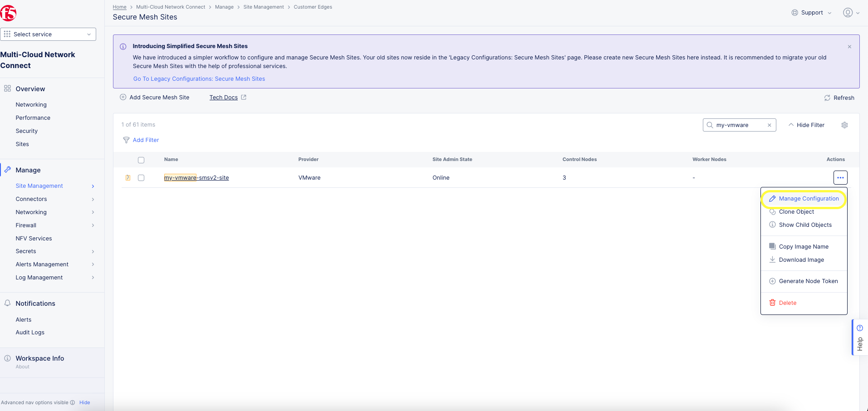The height and width of the screenshot is (411, 868).
Task: Open the account profile icon
Action: click(x=848, y=12)
